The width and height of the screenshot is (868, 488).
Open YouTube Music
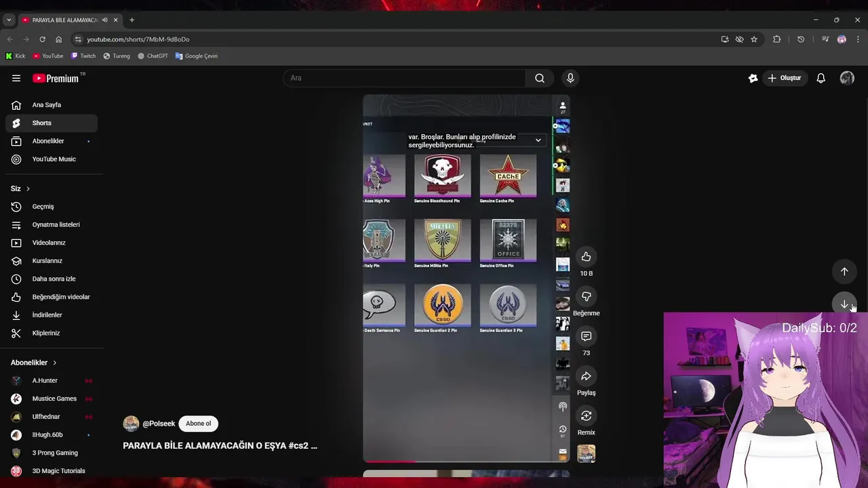click(x=52, y=159)
